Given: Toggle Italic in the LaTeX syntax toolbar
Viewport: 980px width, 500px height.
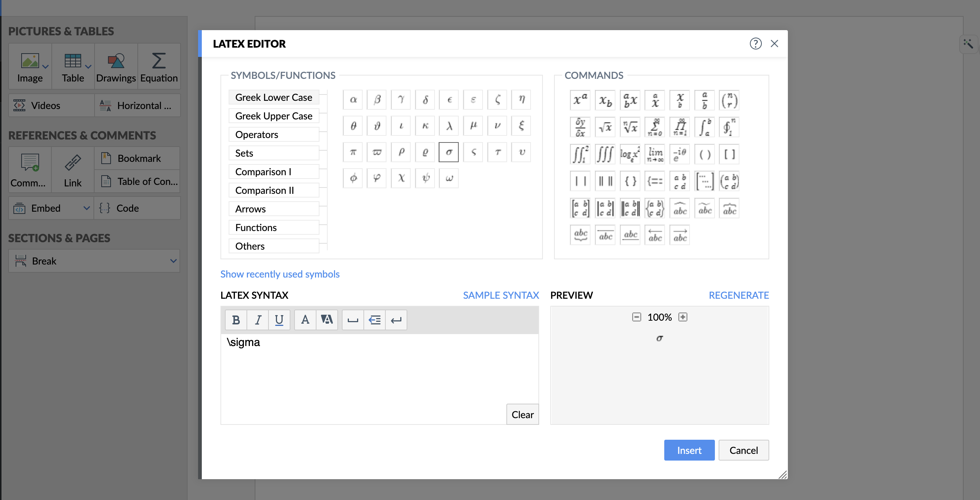Looking at the screenshot, I should tap(258, 320).
